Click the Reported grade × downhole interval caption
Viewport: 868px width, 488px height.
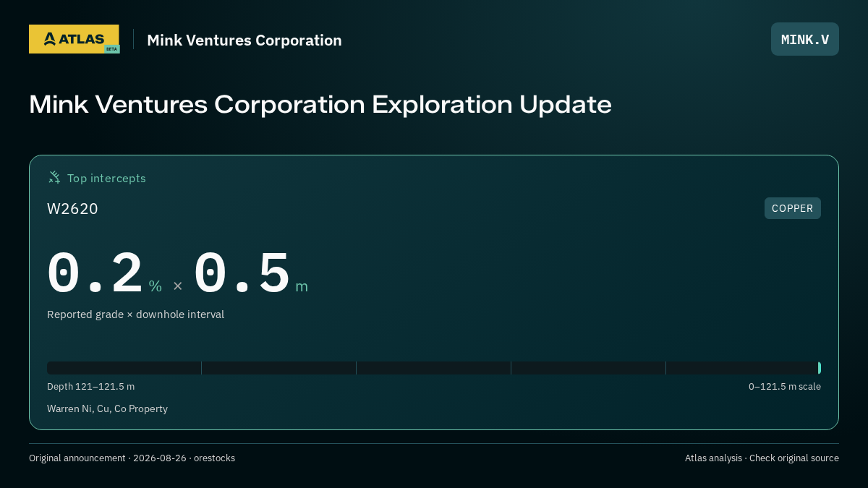[136, 314]
